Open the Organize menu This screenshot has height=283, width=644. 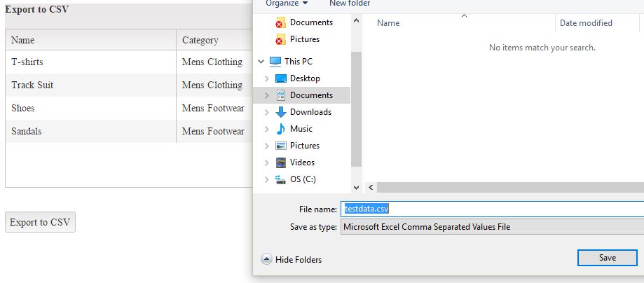(x=287, y=4)
